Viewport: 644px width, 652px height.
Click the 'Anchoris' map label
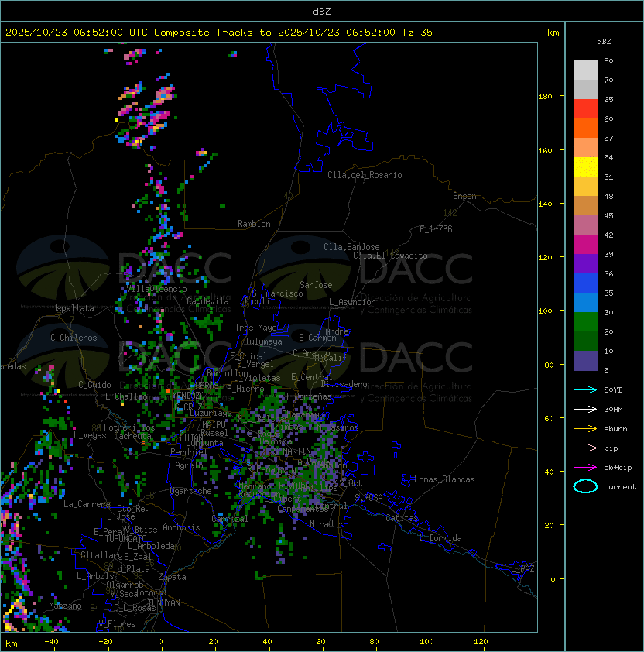[x=181, y=527]
